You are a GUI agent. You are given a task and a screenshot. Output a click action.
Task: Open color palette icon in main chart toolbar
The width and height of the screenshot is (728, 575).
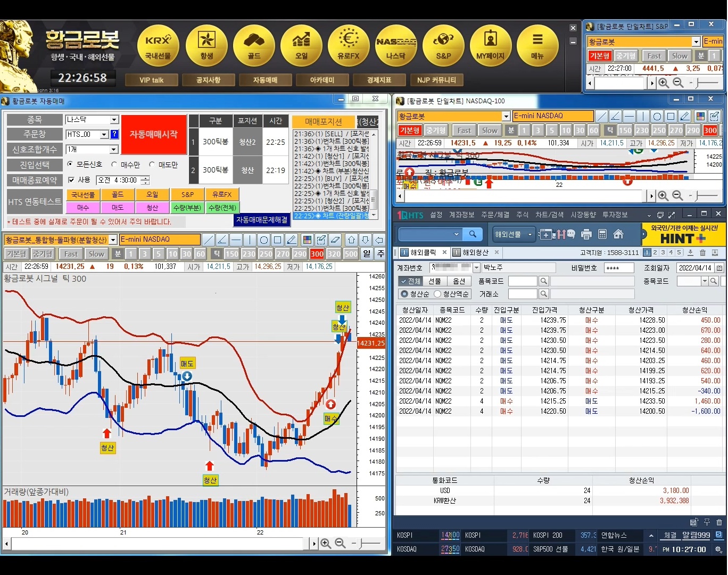tap(307, 240)
